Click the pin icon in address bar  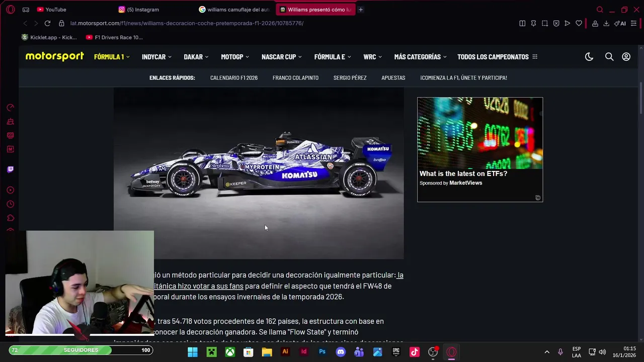[x=533, y=23]
